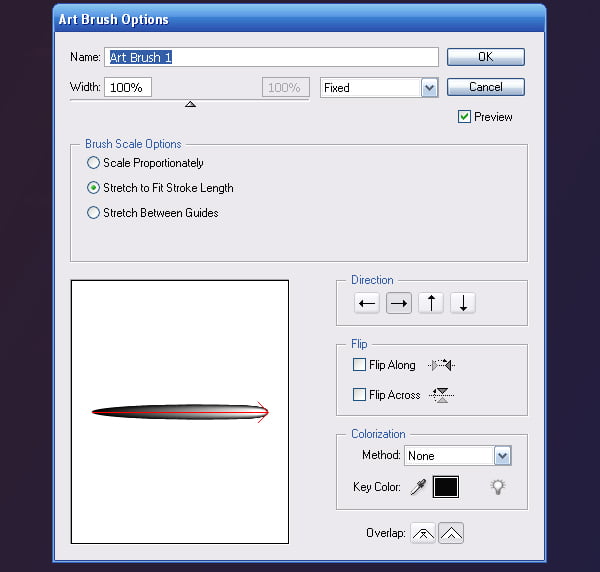Click the Width 100% input field
This screenshot has height=572, width=600.
(x=128, y=87)
